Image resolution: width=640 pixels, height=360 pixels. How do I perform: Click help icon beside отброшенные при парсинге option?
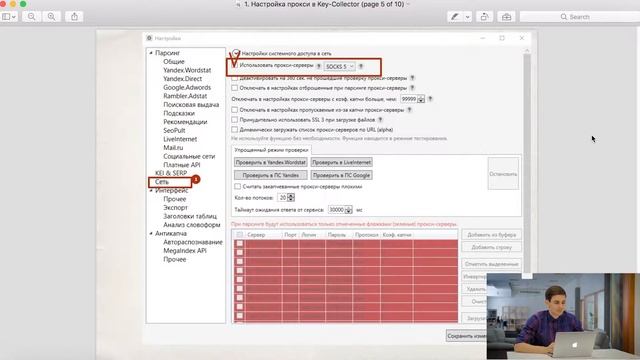coord(412,87)
